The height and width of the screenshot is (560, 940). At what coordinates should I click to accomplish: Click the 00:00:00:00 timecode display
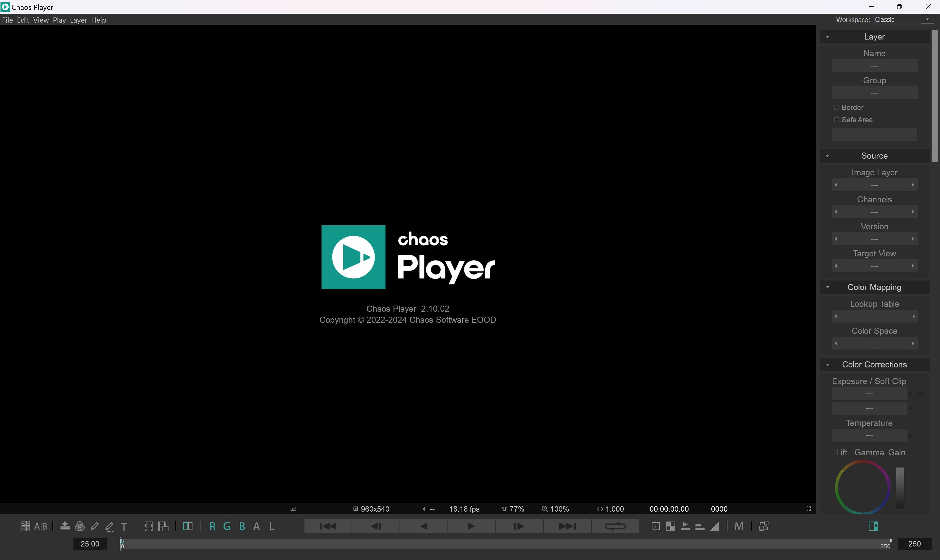pos(669,509)
